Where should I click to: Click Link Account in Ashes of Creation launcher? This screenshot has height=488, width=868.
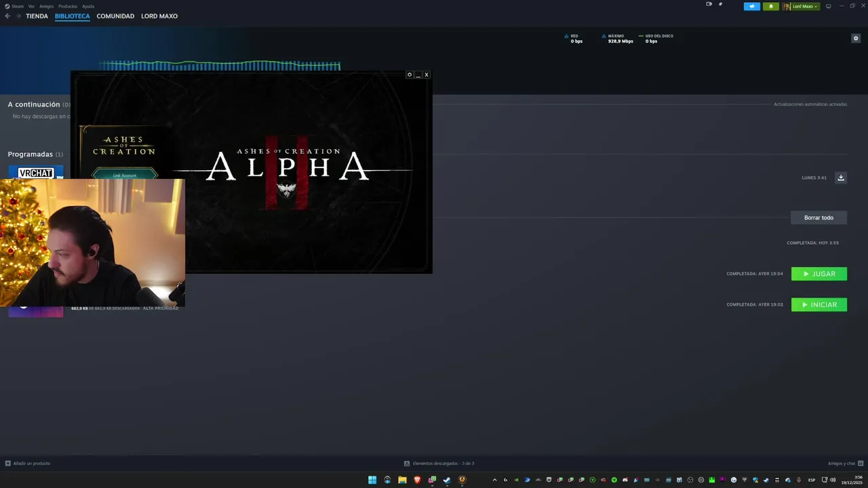125,176
